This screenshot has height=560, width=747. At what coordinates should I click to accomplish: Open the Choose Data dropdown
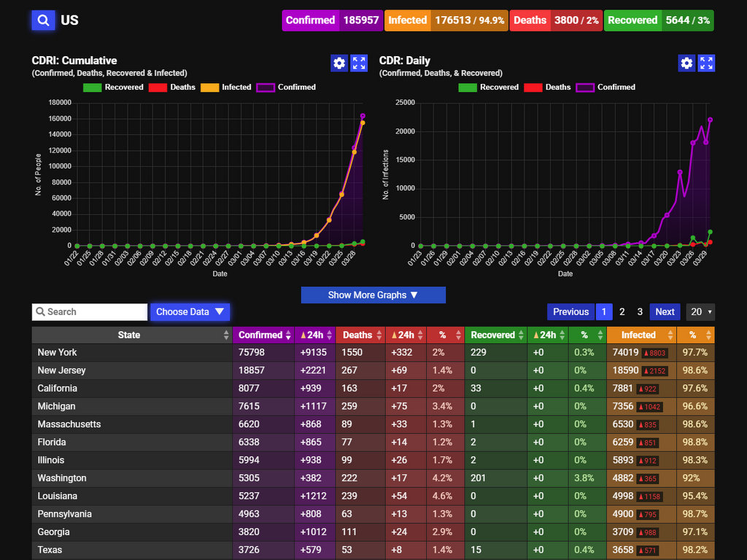[x=190, y=312]
